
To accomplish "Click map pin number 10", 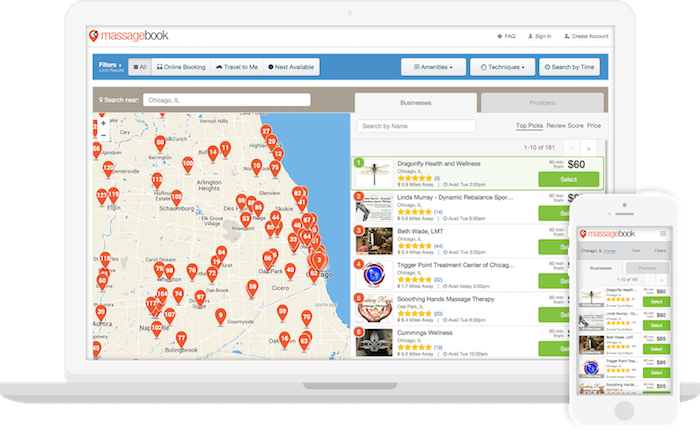I will click(256, 167).
